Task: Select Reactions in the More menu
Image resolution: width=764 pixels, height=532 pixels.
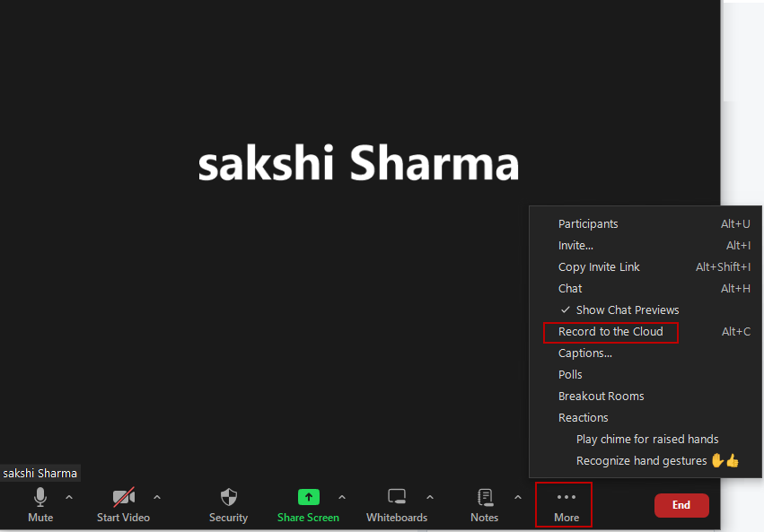Action: (x=645, y=418)
